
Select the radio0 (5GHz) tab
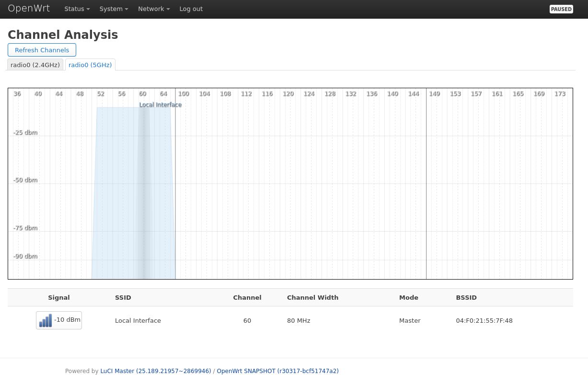(x=90, y=65)
